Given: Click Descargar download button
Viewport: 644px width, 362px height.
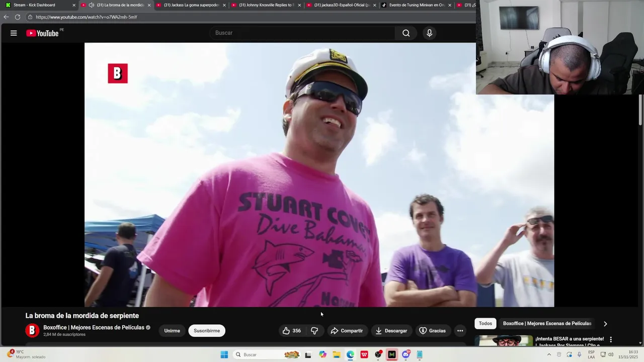Looking at the screenshot, I should (x=391, y=331).
